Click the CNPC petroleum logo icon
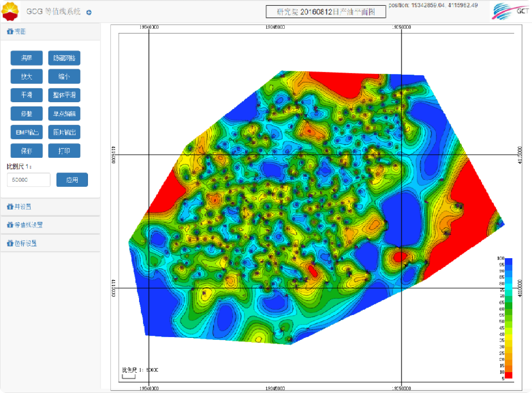Screen dimensions: 532x393 point(10,11)
